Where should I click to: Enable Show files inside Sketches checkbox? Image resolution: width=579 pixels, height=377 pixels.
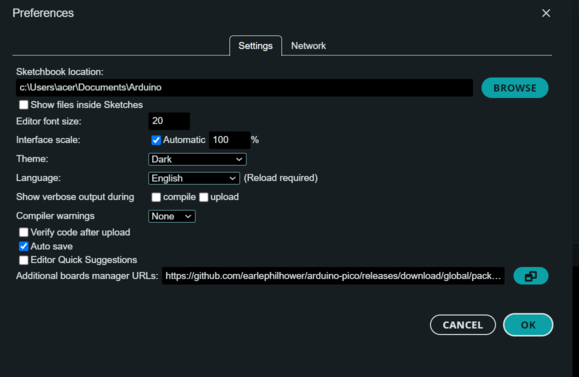tap(24, 105)
